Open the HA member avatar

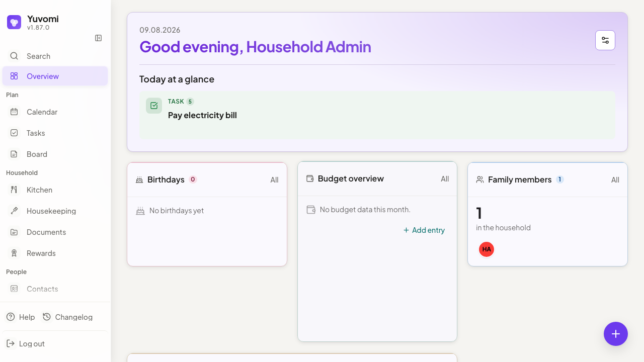[x=487, y=249]
